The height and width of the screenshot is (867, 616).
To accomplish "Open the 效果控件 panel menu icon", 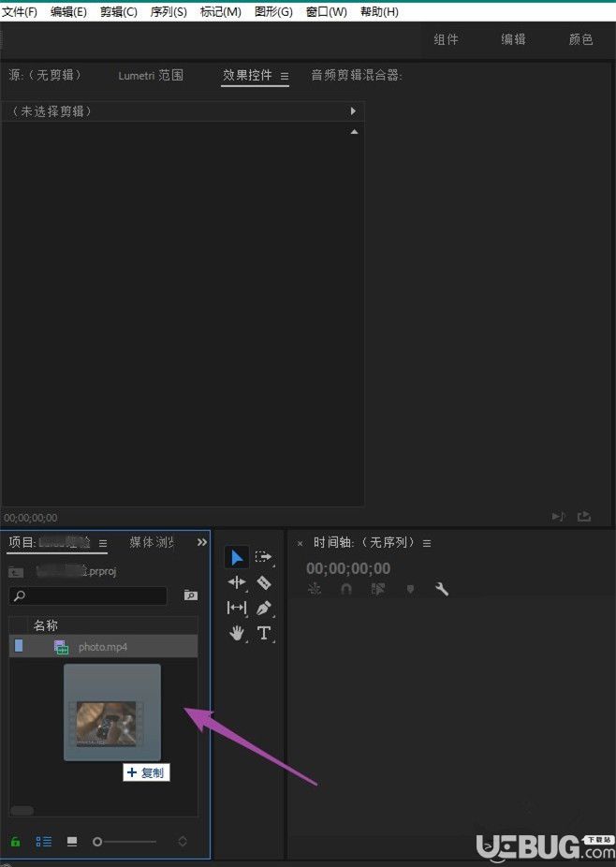I will click(285, 76).
